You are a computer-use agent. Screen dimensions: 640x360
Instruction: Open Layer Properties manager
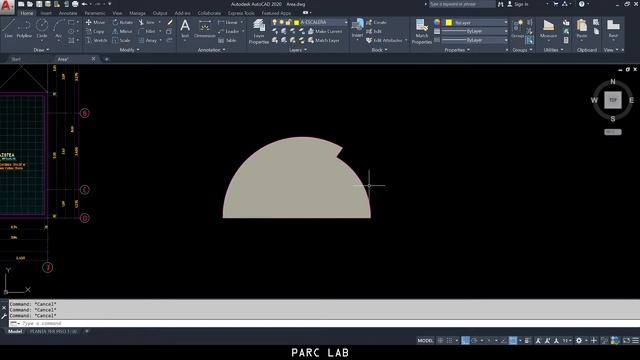259,31
